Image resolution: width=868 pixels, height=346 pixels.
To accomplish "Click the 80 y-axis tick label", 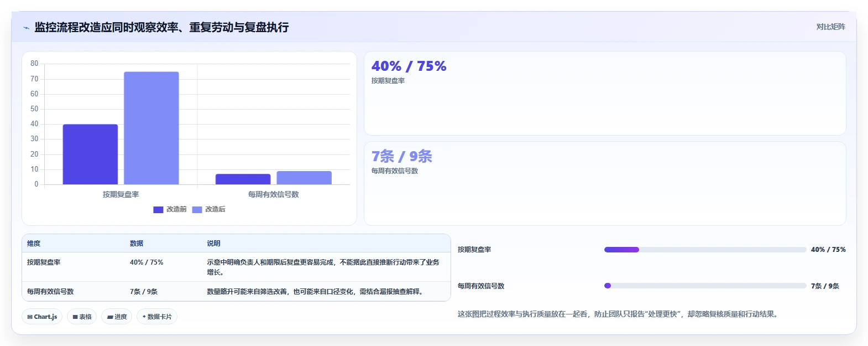I will click(x=34, y=64).
